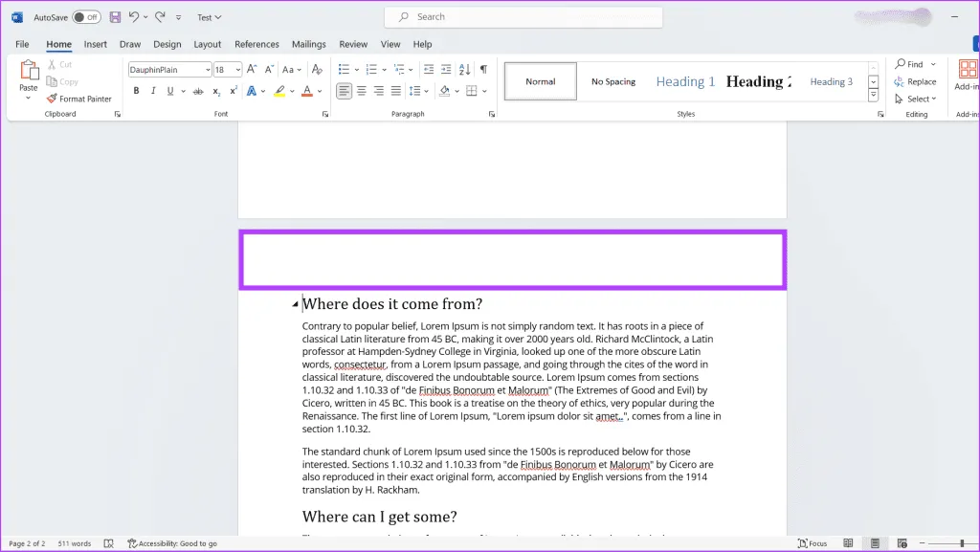Image resolution: width=980 pixels, height=552 pixels.
Task: Click the Subscript icon
Action: (x=216, y=91)
